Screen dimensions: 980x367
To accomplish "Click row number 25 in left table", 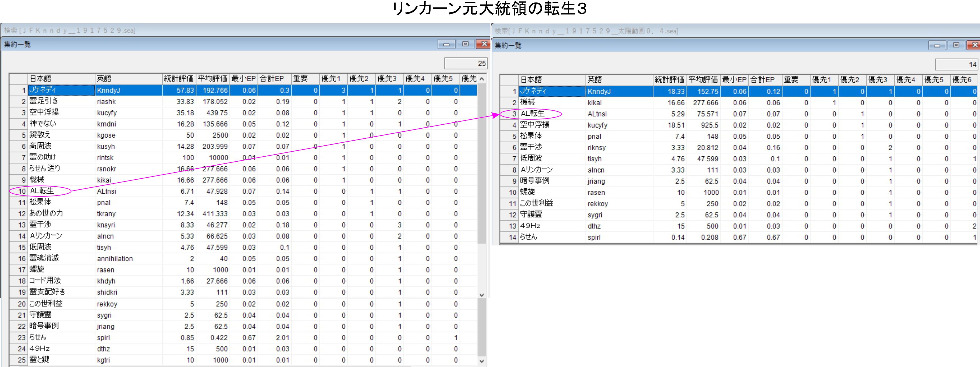I will [19, 360].
